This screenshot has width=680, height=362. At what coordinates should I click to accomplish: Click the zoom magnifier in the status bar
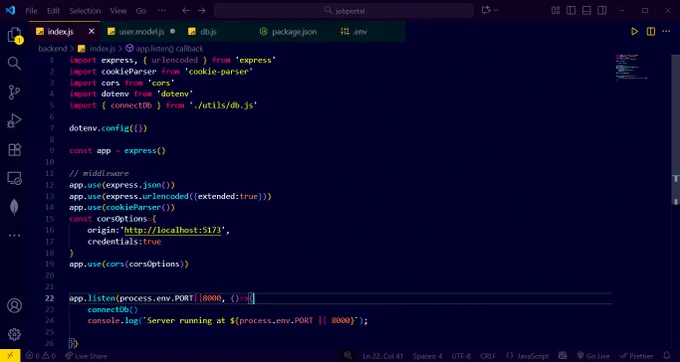pos(348,355)
